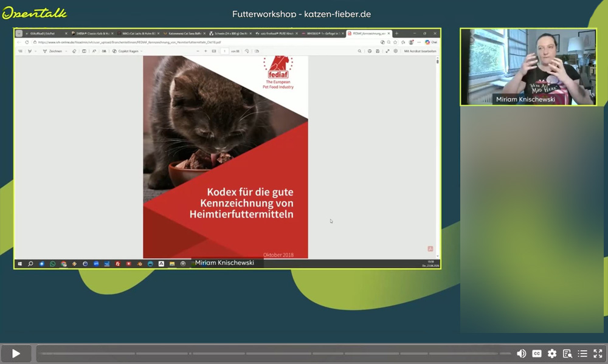Click the 'Futterworkshop - katzen-fieber.de' heading
This screenshot has height=364, width=608.
[x=302, y=14]
